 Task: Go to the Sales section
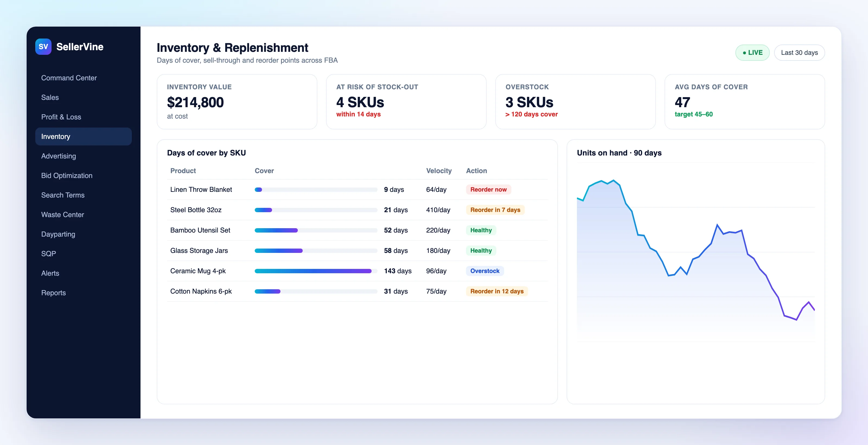pos(83,97)
